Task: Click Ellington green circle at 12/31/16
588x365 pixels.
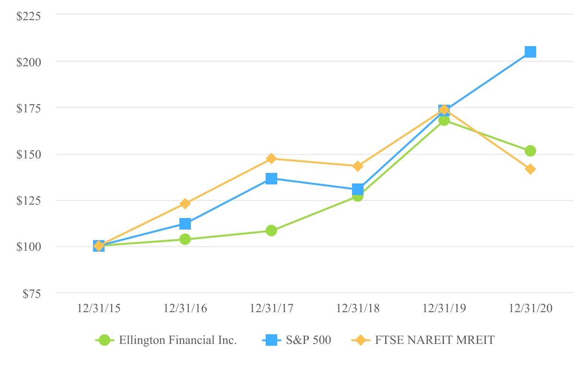Action: pyautogui.click(x=185, y=239)
